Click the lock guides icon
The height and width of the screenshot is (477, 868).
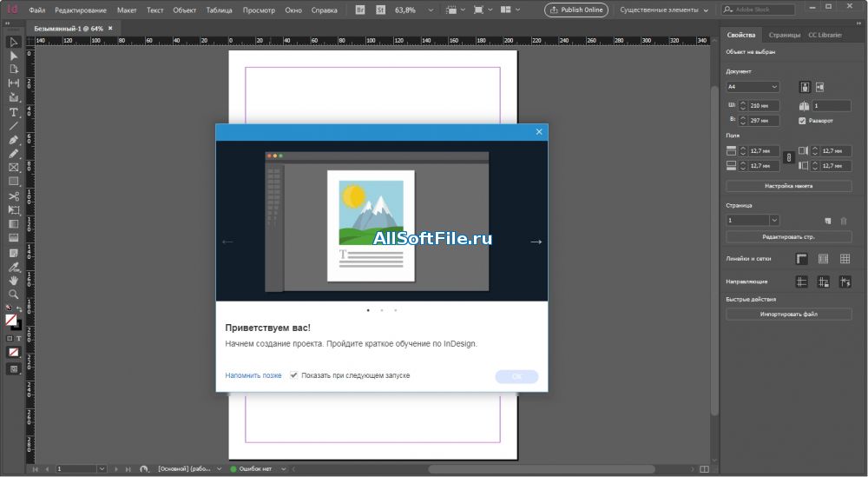coord(822,282)
